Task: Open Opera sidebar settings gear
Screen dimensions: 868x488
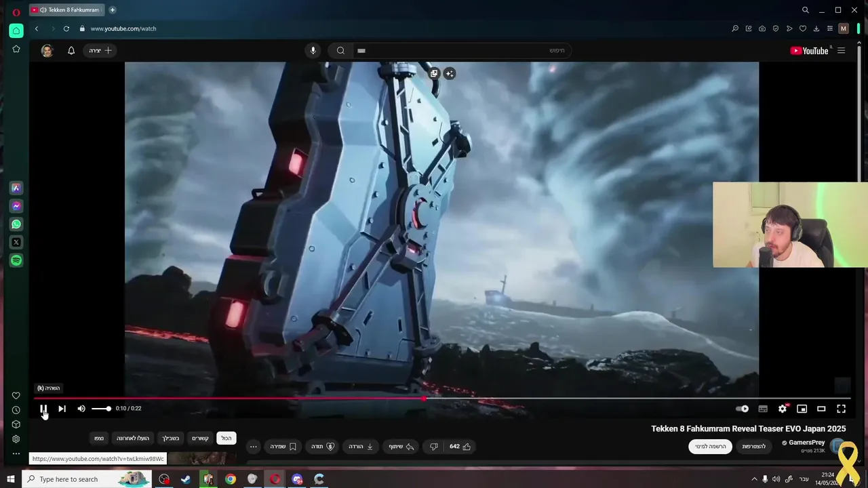Action: pyautogui.click(x=16, y=439)
